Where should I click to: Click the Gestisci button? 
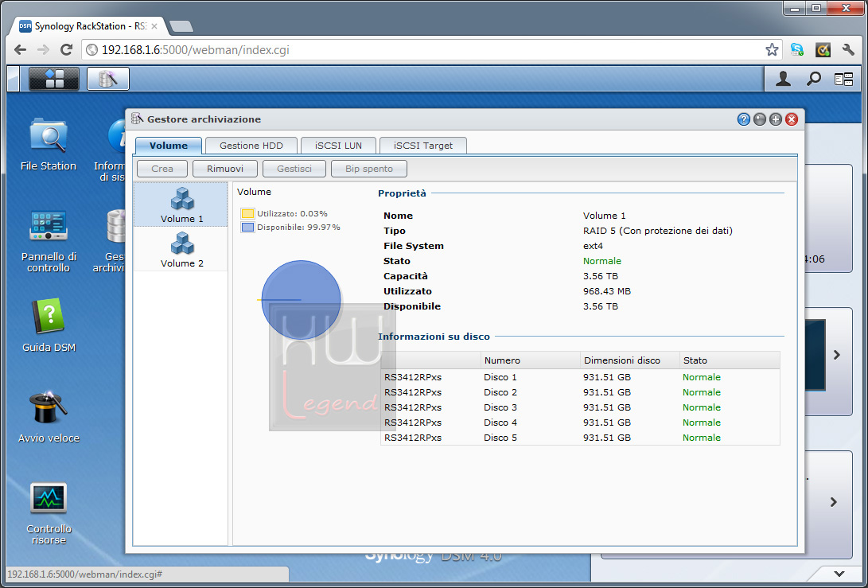pos(294,169)
